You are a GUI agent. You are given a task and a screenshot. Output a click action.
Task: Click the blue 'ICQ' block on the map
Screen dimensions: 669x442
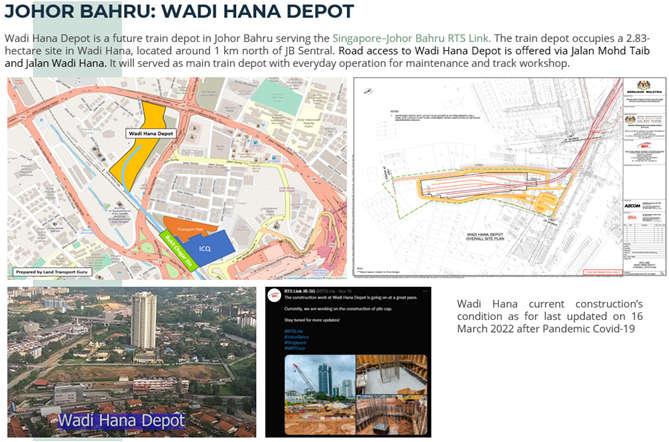[210, 248]
